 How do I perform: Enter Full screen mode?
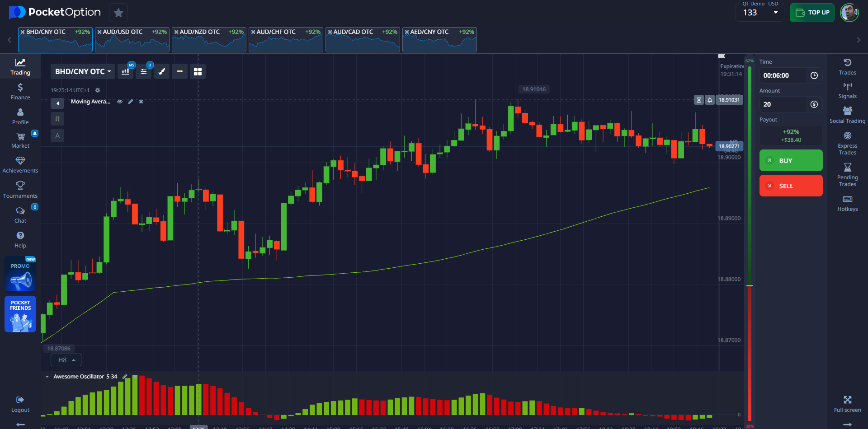tap(847, 404)
